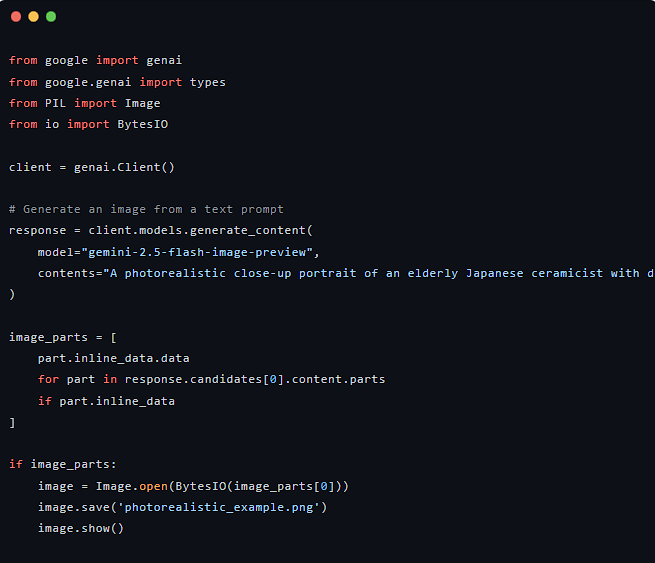The image size is (655, 563).
Task: Click the 'Generate an image' comment line
Action: click(146, 209)
